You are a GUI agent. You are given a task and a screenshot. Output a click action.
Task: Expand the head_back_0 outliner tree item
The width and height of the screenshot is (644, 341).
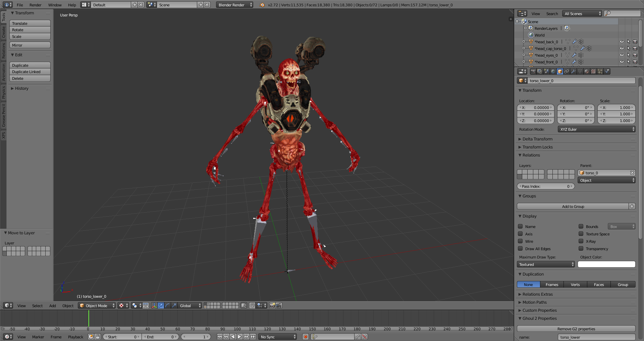(x=524, y=42)
